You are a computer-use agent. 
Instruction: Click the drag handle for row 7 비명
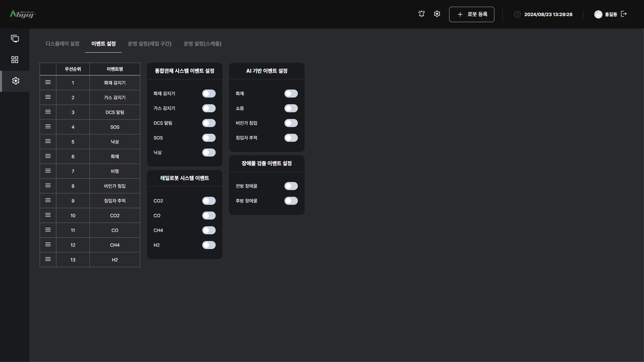[48, 171]
